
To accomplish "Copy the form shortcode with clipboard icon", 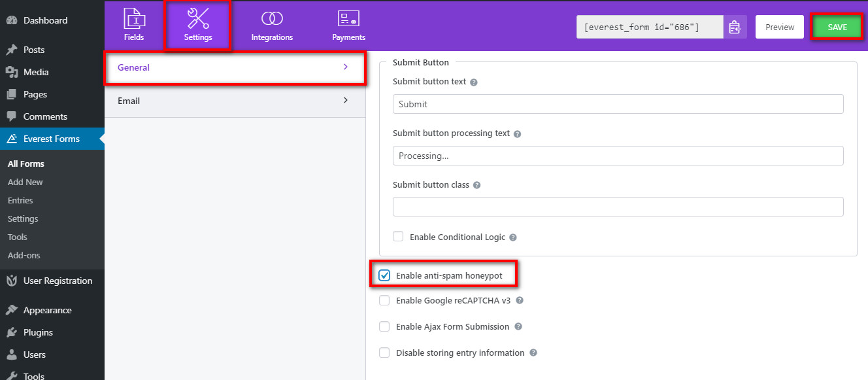I will 735,27.
